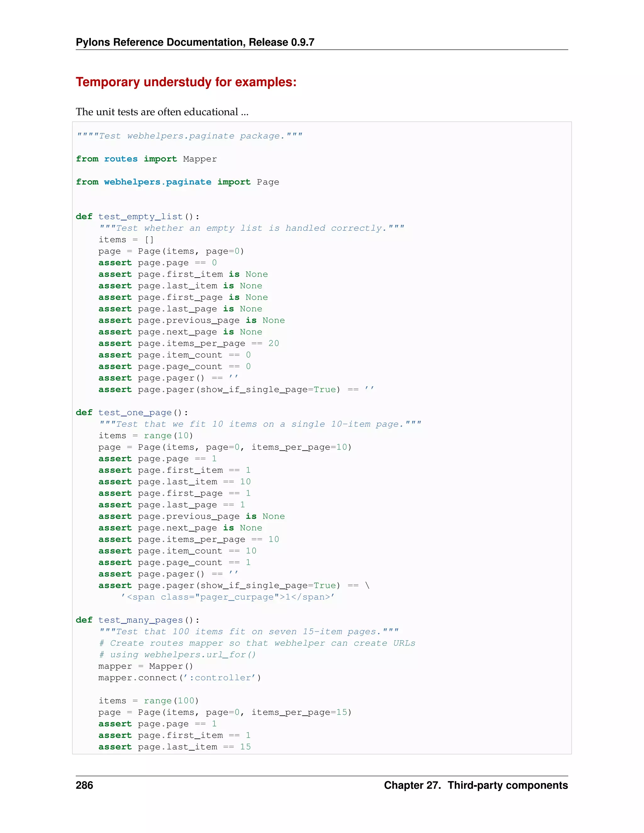Click the line 'items = []'
This screenshot has height=833, width=644.
[x=126, y=240]
